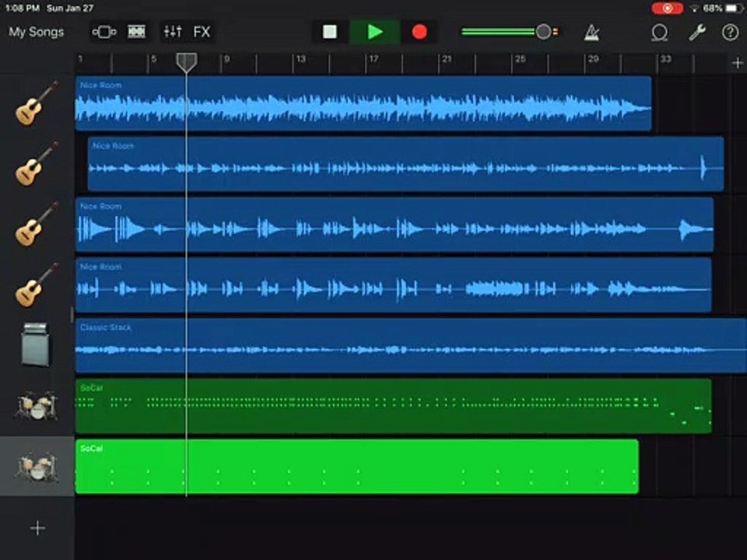The width and height of the screenshot is (747, 560).
Task: Select the Classic Stack audio region
Action: click(x=411, y=345)
